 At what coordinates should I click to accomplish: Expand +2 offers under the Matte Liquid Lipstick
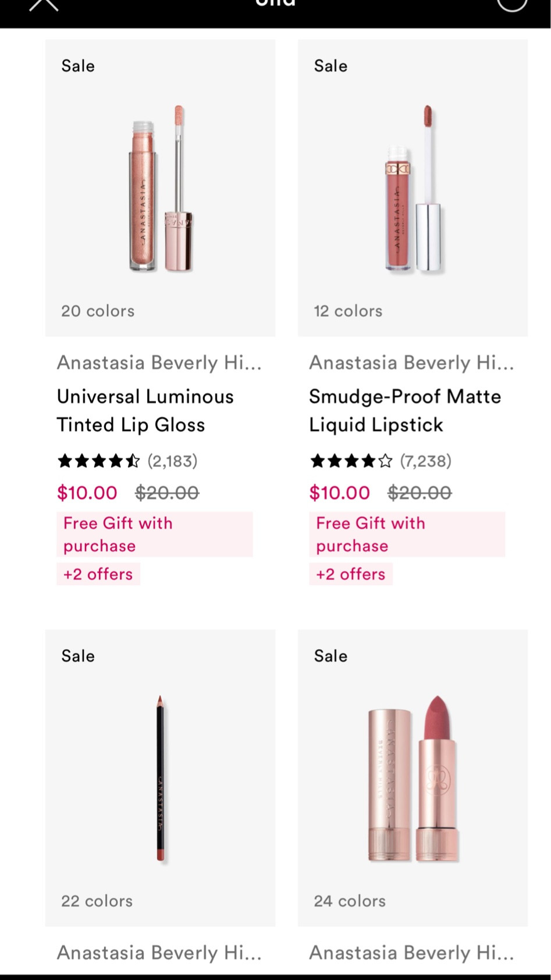click(350, 574)
